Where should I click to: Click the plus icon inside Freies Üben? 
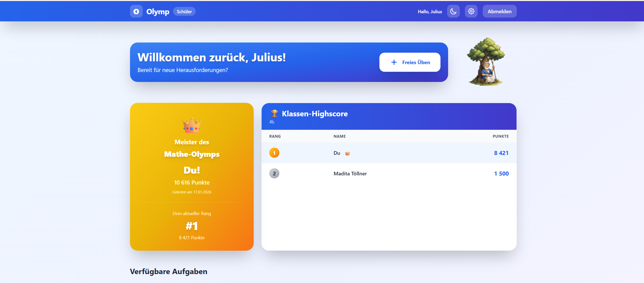point(394,62)
